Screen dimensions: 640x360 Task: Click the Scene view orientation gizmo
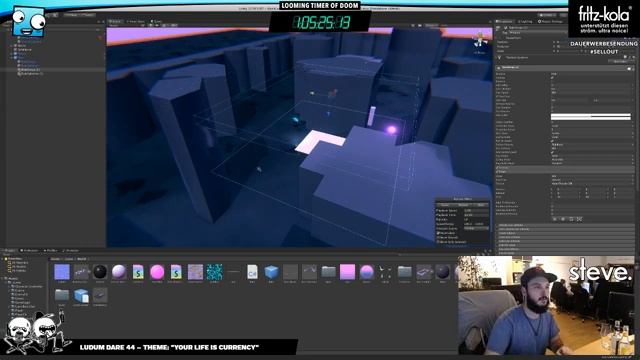tap(480, 41)
